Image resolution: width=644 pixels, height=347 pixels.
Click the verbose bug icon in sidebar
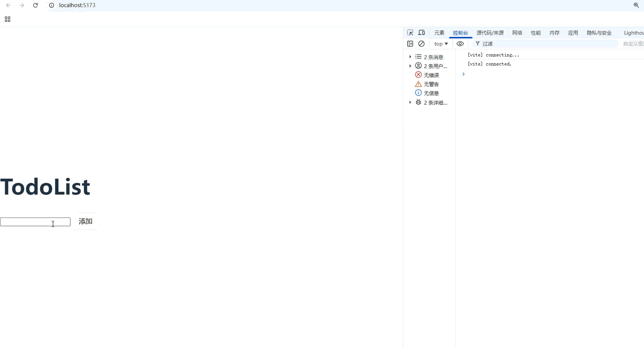click(418, 102)
